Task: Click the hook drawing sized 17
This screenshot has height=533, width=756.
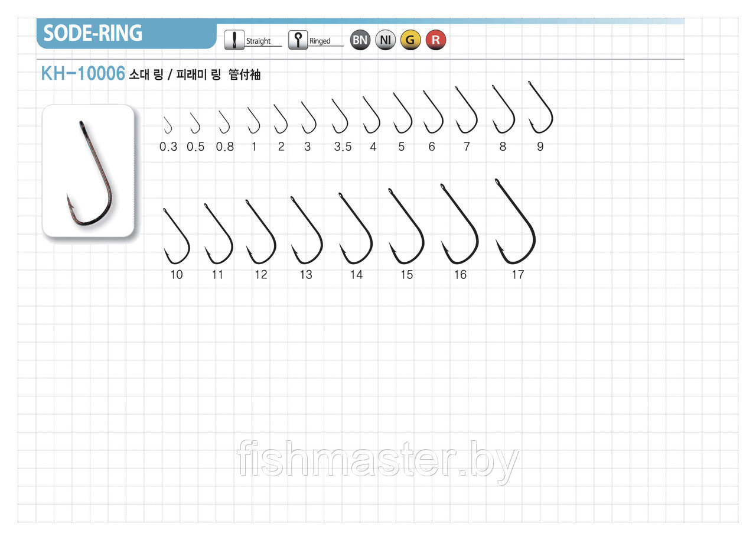Action: [516, 221]
